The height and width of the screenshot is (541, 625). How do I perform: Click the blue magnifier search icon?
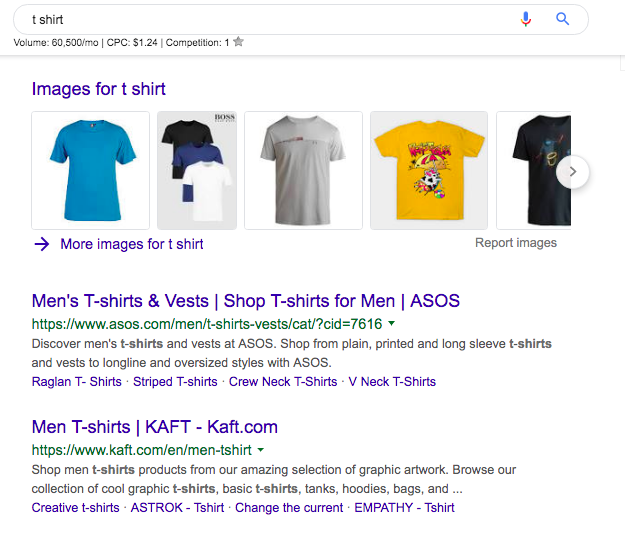[562, 19]
